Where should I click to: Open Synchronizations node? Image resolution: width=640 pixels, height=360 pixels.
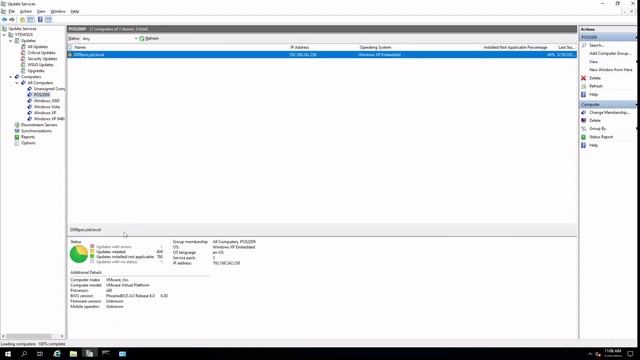[36, 131]
